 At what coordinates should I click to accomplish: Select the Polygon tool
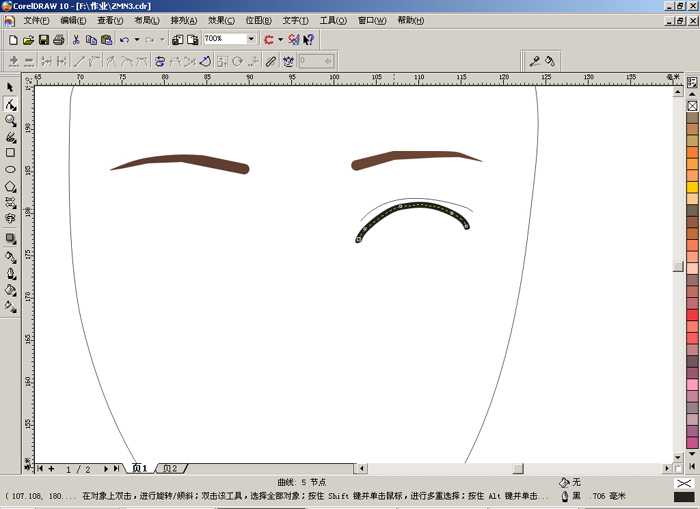[x=10, y=186]
